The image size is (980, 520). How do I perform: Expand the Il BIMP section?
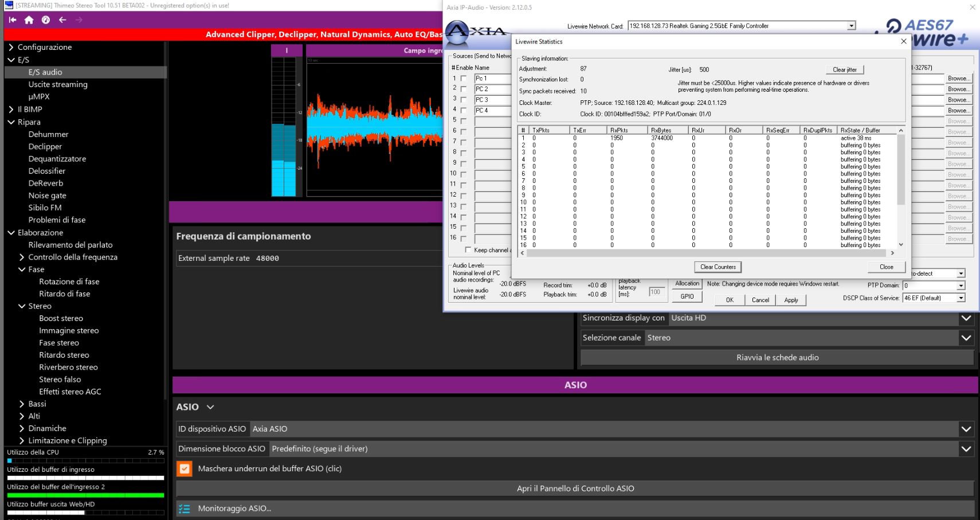coord(11,109)
